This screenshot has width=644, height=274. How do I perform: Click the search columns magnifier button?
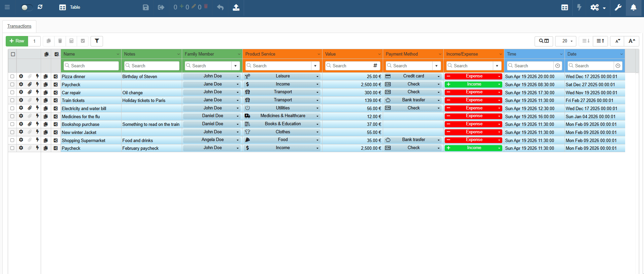click(x=544, y=41)
